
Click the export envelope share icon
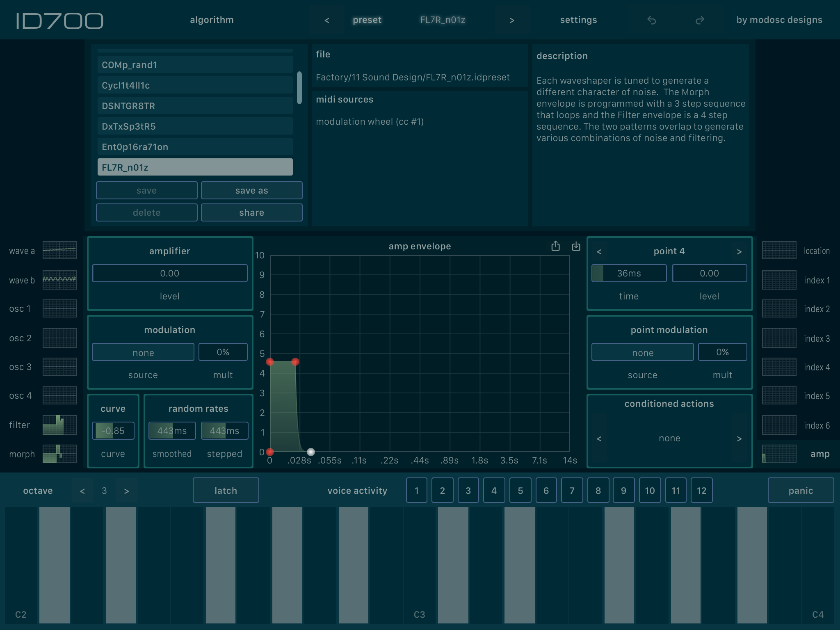(555, 246)
